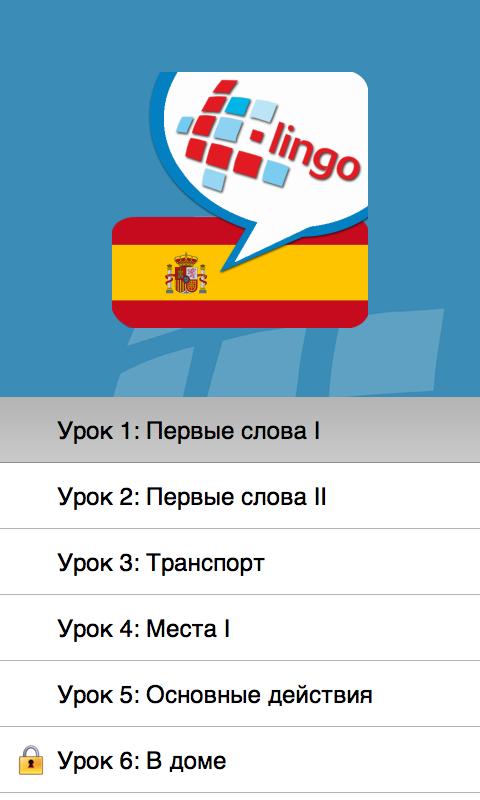Click the Spanish coat of arms emblem
This screenshot has width=480, height=800.
click(186, 273)
